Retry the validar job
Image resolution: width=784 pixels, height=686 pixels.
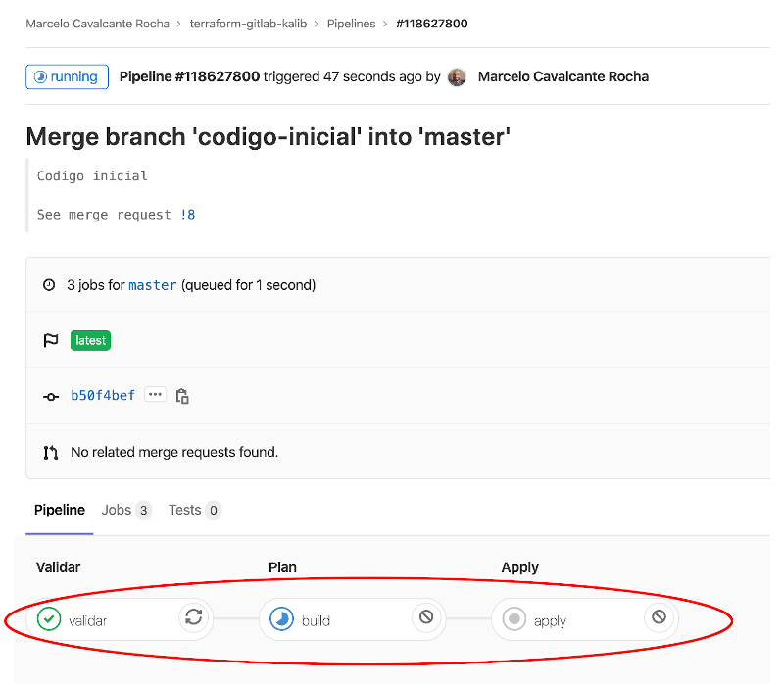tap(193, 618)
